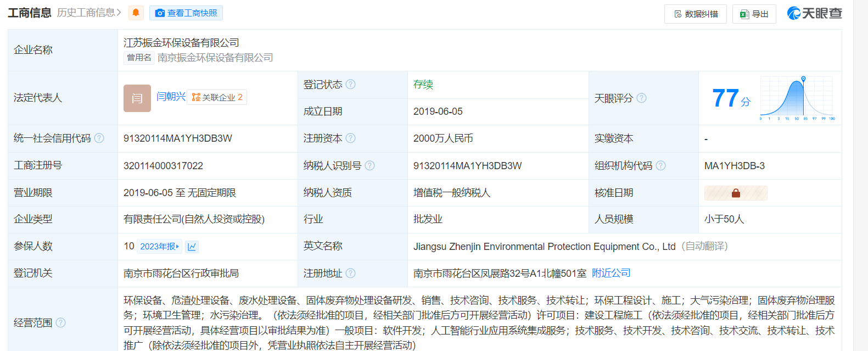Image resolution: width=868 pixels, height=351 pixels.
Task: Click help icon beside 注册地址
Action: [x=351, y=273]
